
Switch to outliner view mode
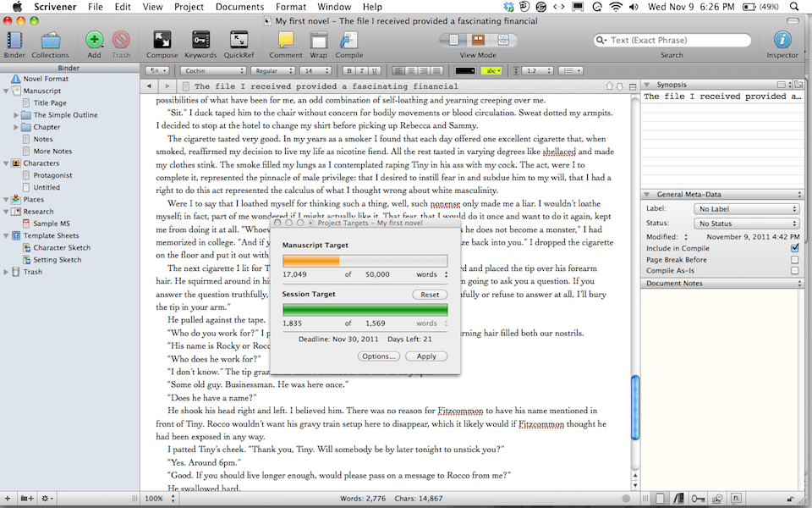tap(502, 40)
